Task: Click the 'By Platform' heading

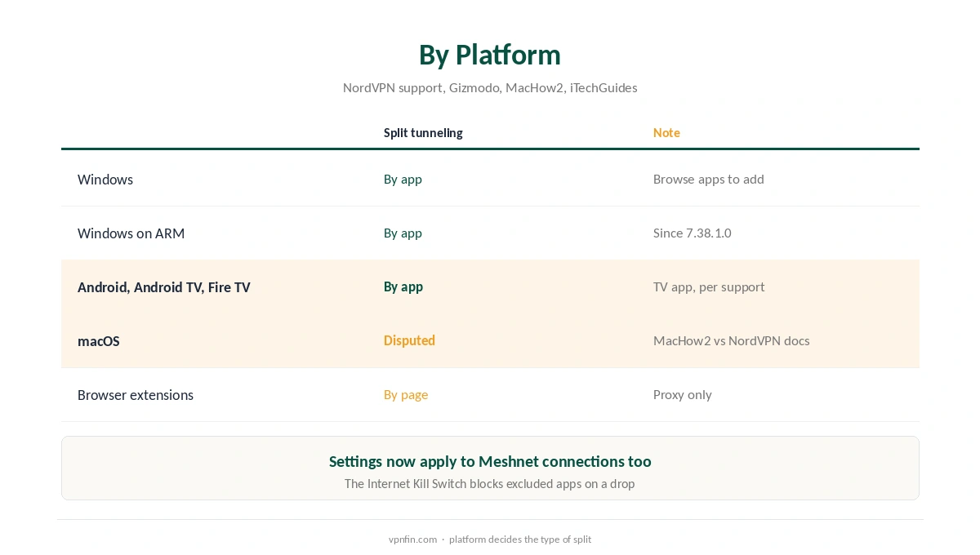Action: 490,55
